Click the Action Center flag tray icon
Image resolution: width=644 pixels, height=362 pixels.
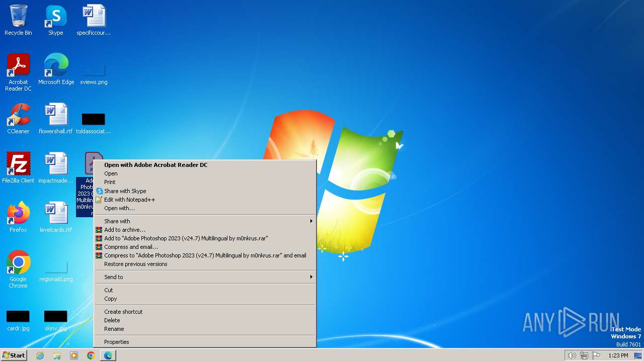(x=596, y=355)
